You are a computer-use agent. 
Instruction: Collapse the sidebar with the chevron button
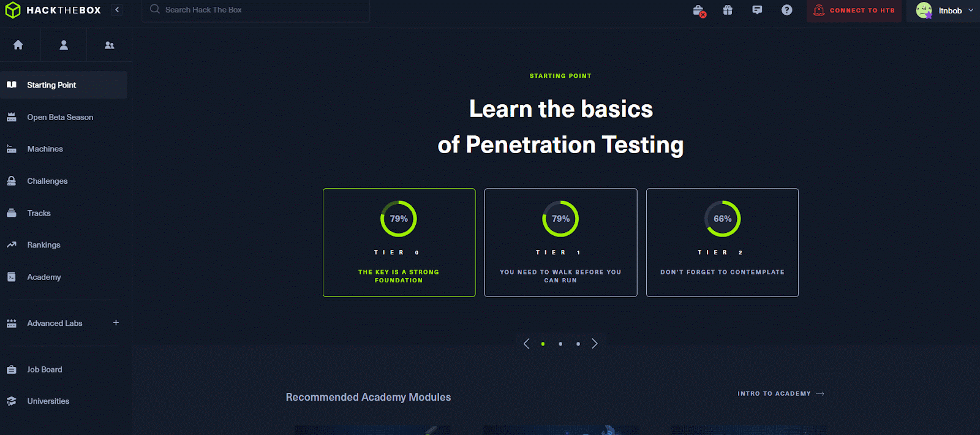pos(117,10)
